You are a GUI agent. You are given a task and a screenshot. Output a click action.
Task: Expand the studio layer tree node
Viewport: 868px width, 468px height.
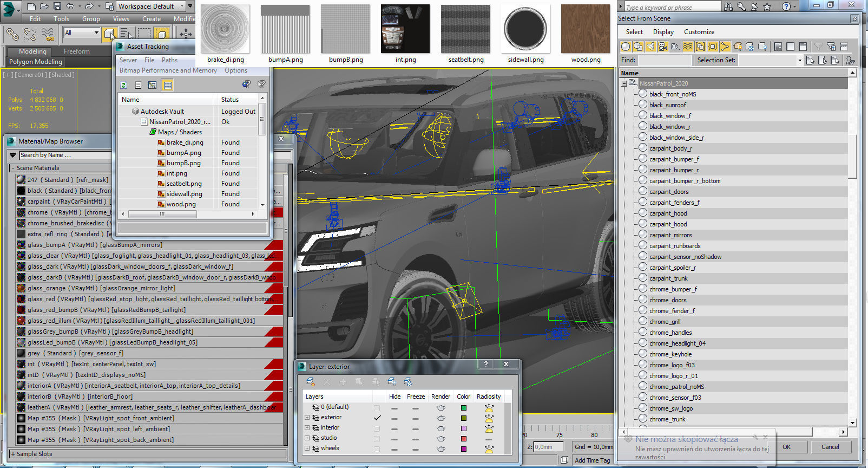[x=307, y=438]
